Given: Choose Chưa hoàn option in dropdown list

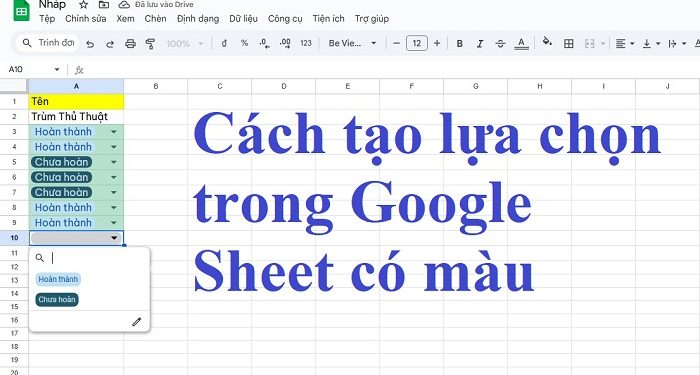Looking at the screenshot, I should [57, 300].
